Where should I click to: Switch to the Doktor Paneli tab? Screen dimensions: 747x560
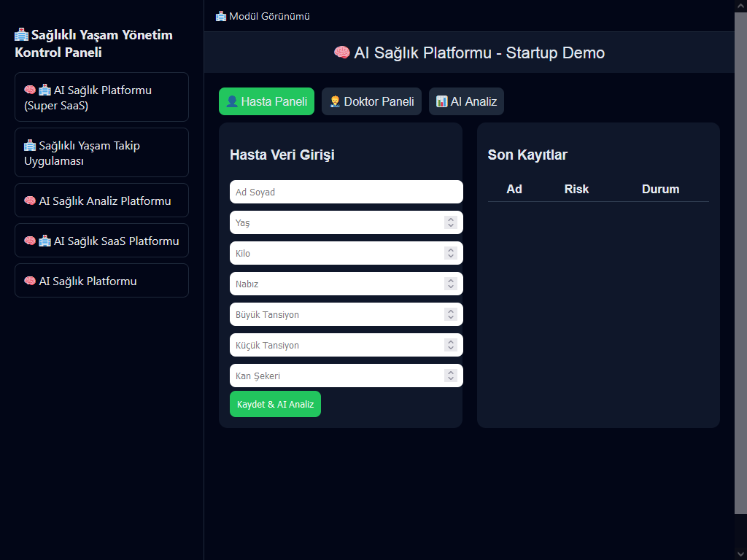371,101
